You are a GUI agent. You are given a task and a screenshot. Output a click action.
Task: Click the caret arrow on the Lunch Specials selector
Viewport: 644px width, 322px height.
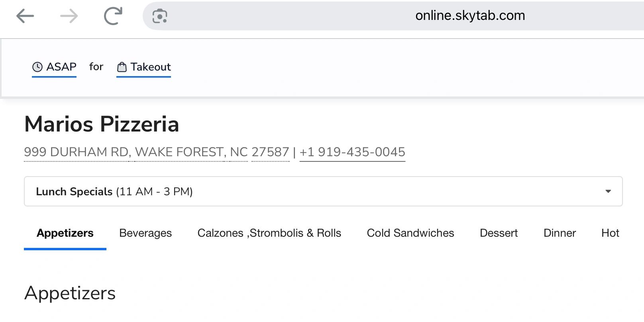pyautogui.click(x=608, y=191)
